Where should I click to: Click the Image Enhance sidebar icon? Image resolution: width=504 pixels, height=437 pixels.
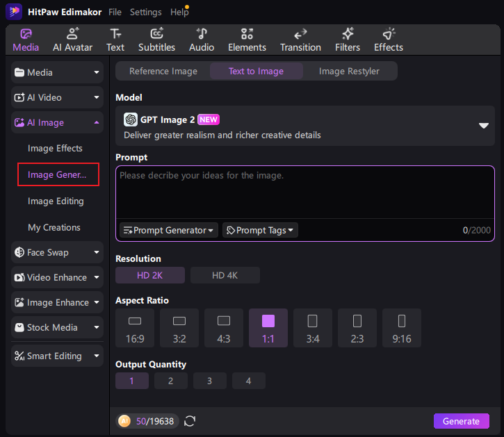click(19, 302)
